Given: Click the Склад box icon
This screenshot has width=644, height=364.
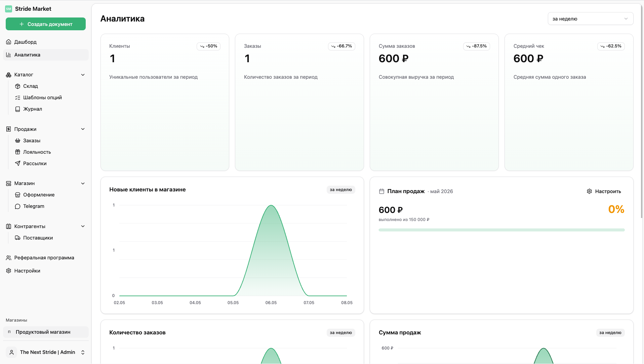Looking at the screenshot, I should click(18, 86).
